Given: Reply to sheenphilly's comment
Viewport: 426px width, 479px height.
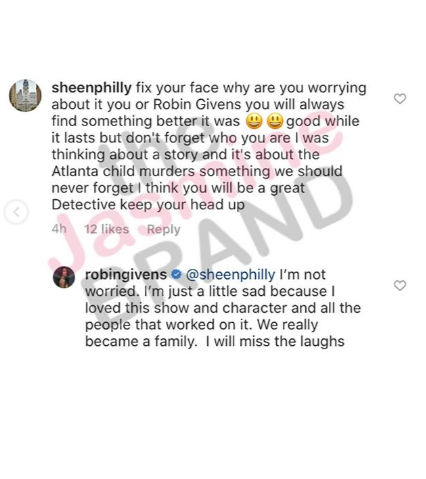Looking at the screenshot, I should coord(163,229).
